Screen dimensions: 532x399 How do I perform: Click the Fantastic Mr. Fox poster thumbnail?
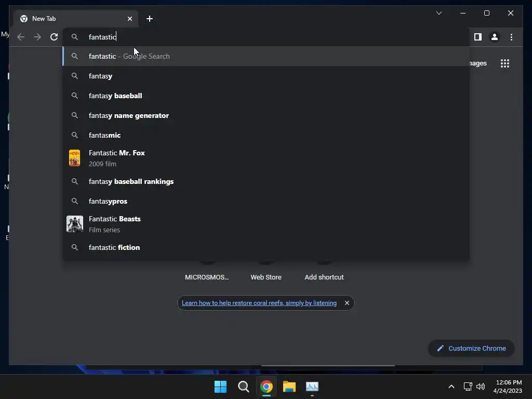pos(75,158)
